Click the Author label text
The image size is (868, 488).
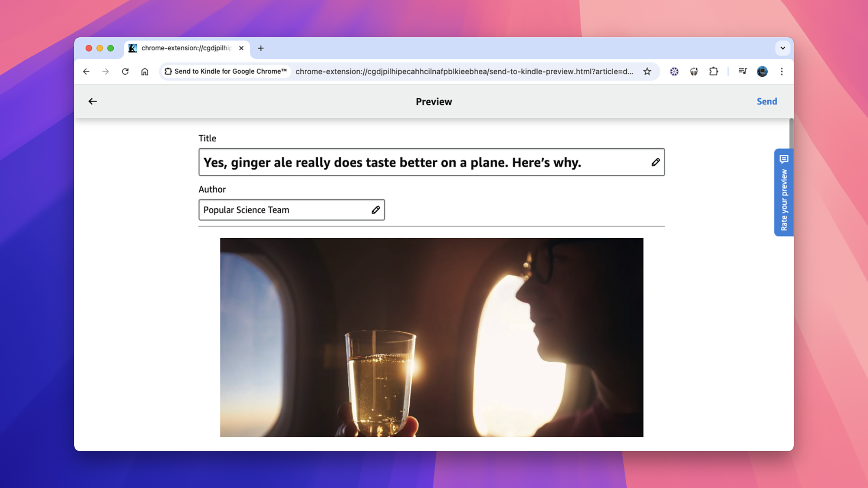212,190
